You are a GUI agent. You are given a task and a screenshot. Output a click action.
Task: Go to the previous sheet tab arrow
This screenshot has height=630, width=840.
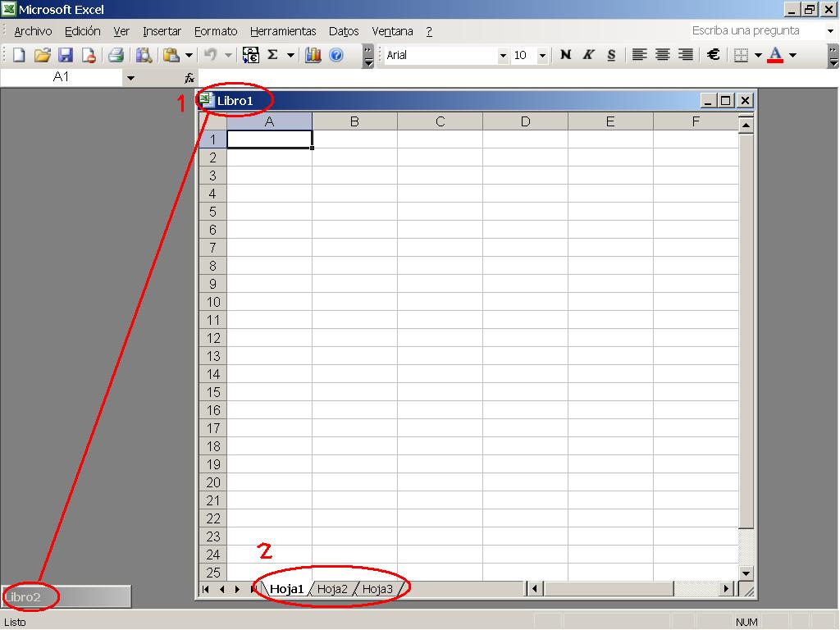221,589
